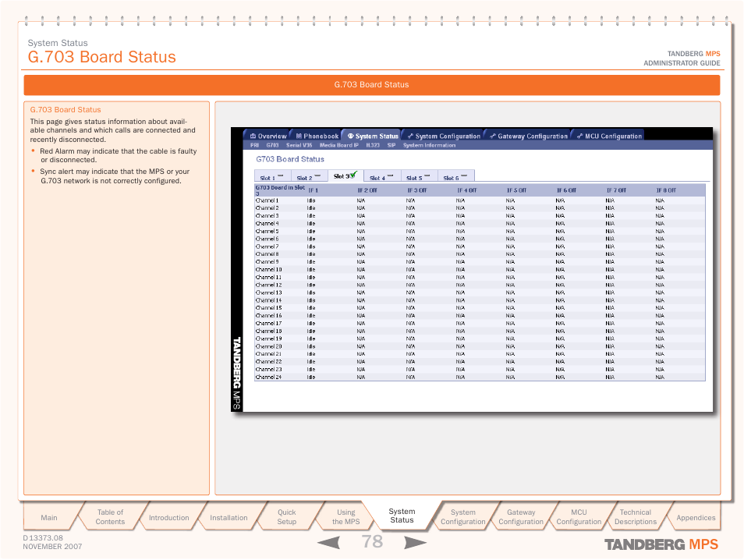Click the G703 Board Status heading
744x560 pixels.
pyautogui.click(x=290, y=159)
